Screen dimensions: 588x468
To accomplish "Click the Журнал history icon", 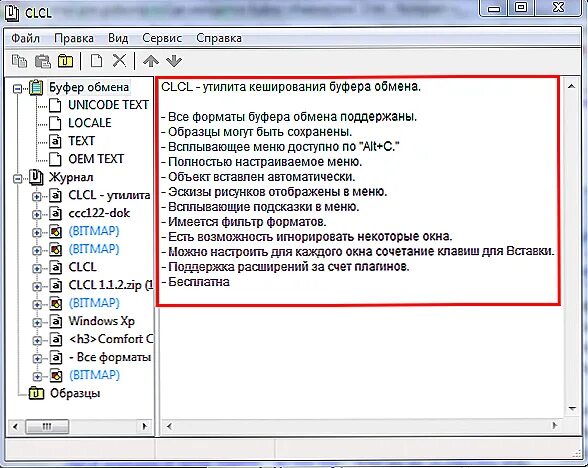I will coord(36,177).
